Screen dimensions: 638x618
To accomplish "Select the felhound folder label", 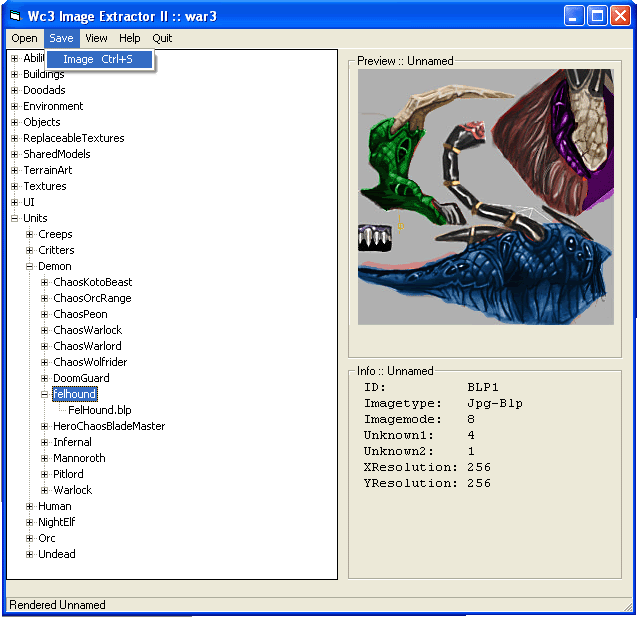I will (74, 394).
